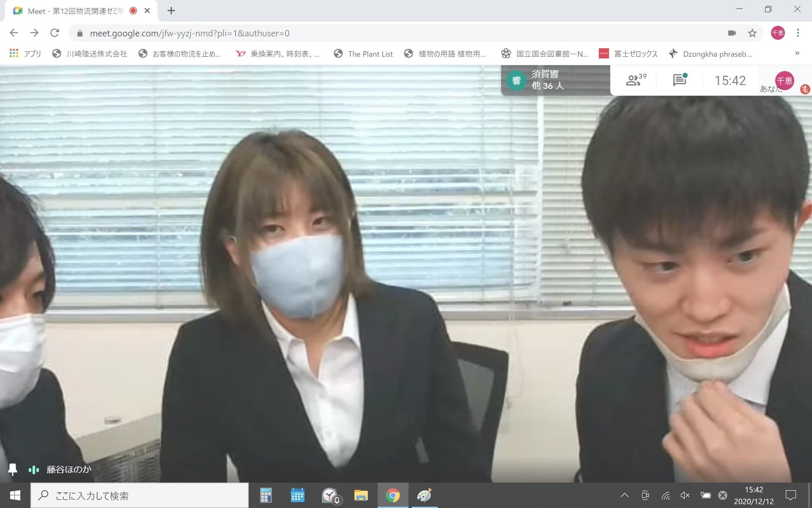The width and height of the screenshot is (812, 508).
Task: Toggle the muted volume icon in system tray
Action: (685, 495)
